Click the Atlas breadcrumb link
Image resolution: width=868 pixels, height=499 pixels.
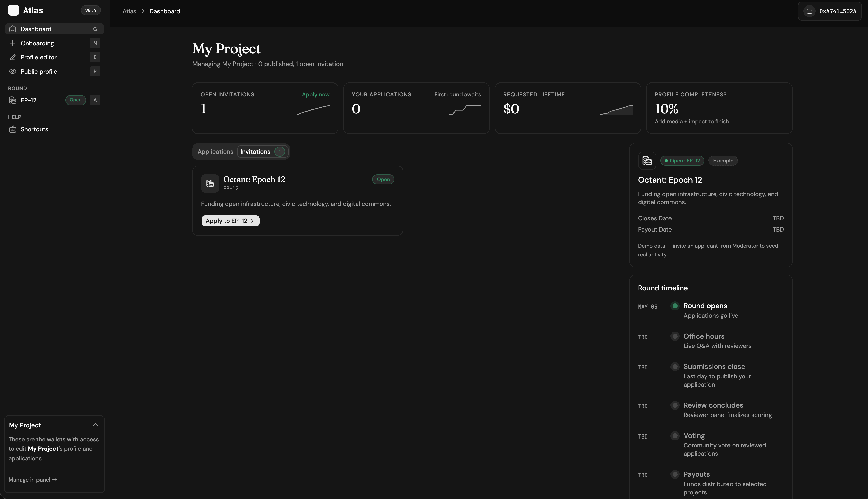(x=129, y=11)
